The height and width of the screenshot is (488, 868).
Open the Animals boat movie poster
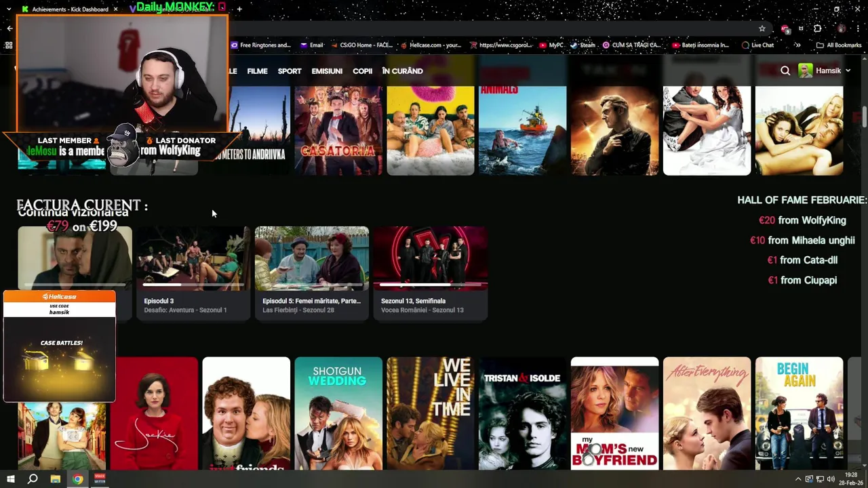(522, 130)
